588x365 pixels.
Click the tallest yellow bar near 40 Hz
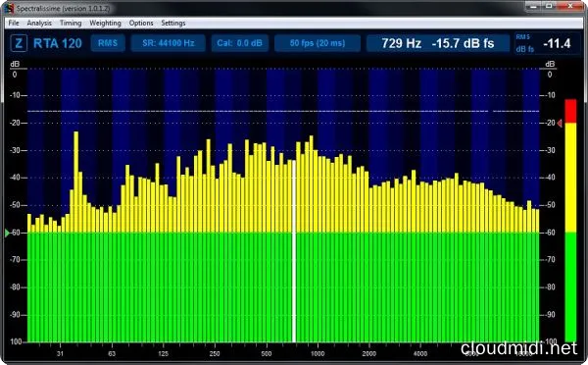pos(76,182)
